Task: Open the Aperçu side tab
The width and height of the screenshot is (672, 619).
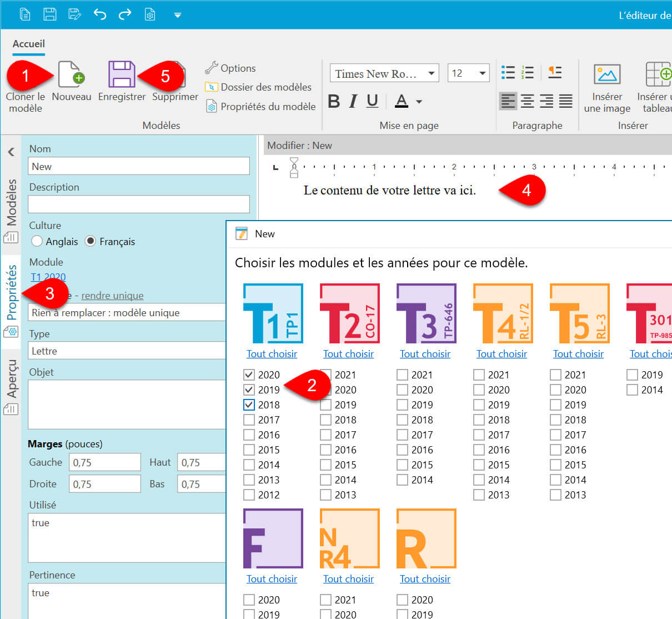Action: 11,386
